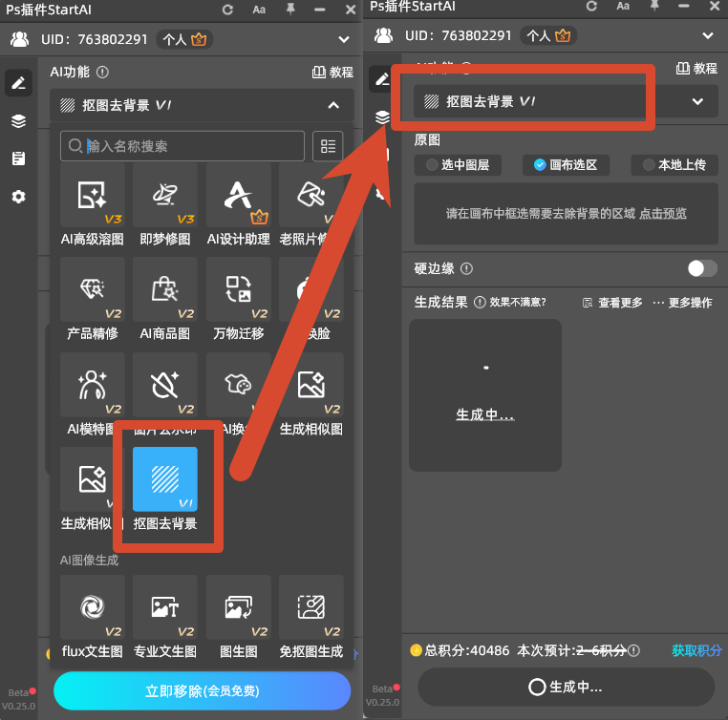The image size is (728, 720).
Task: Click info icon beside 生成结果
Action: pos(480,303)
